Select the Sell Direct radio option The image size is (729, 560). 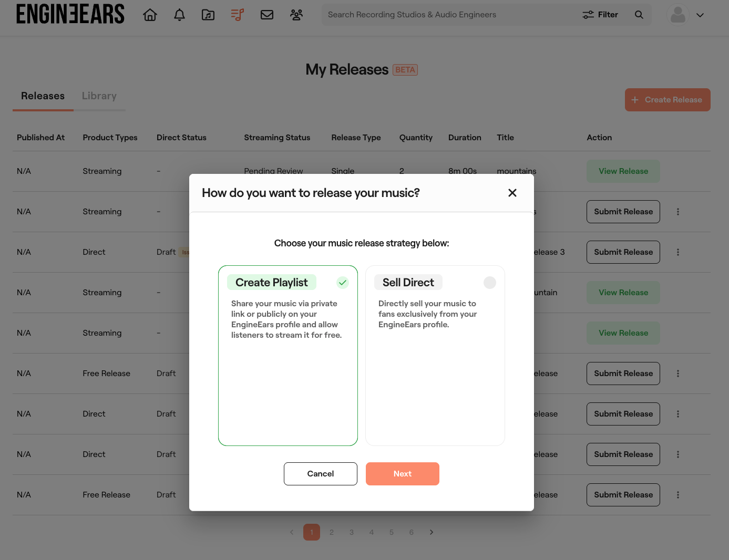point(490,283)
